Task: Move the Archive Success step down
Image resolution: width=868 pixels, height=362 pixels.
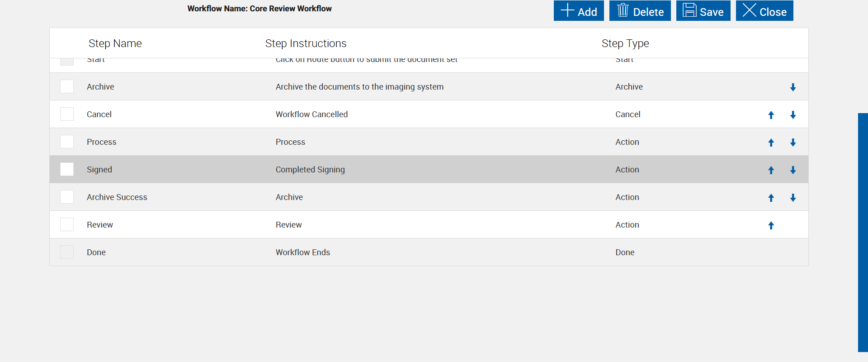Action: tap(793, 198)
